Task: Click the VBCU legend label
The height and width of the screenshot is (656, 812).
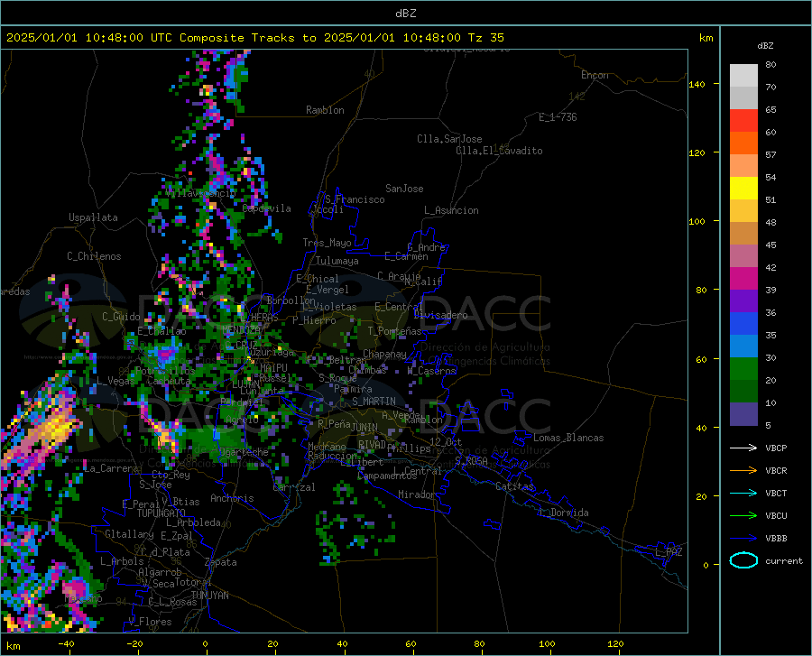Action: coord(776,516)
